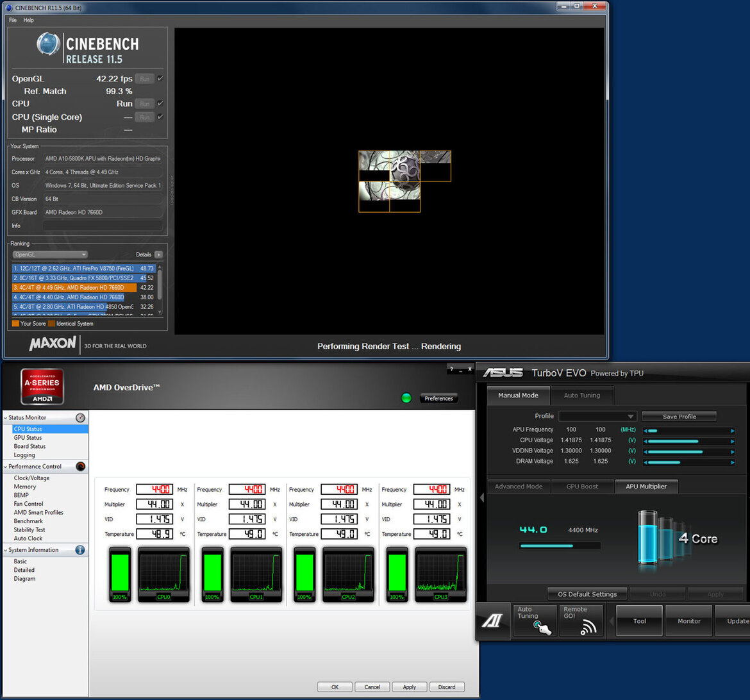
Task: Click the Cinebench globe logo
Action: pyautogui.click(x=48, y=44)
